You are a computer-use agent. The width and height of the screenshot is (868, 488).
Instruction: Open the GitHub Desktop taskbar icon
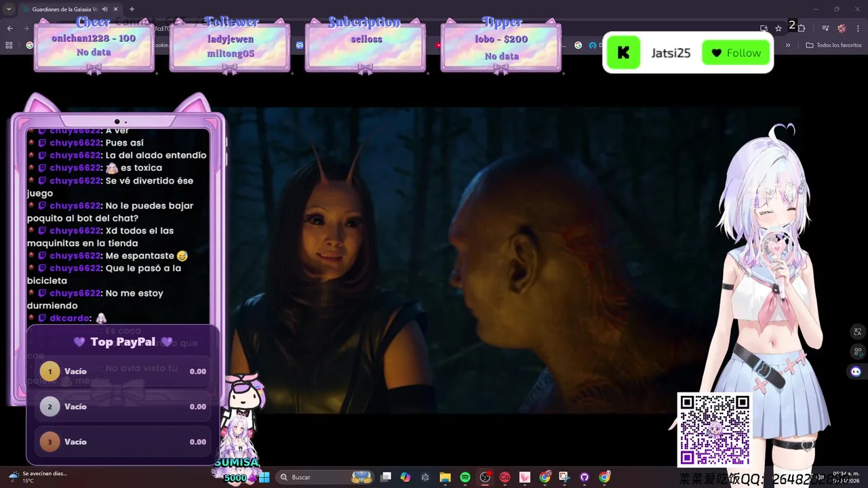585,477
